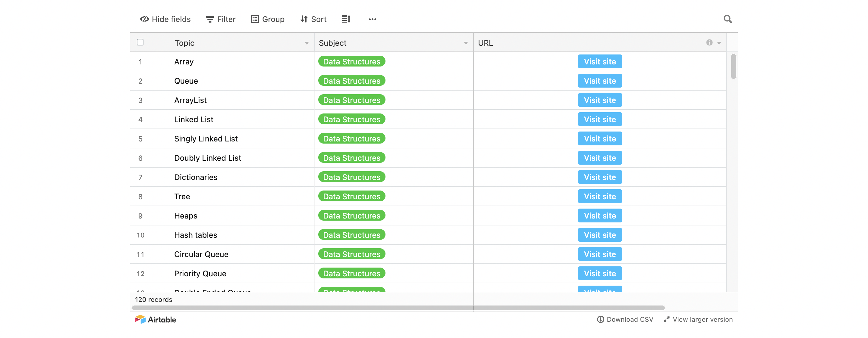The height and width of the screenshot is (338, 868).
Task: Click the search magnifier icon
Action: coord(728,19)
